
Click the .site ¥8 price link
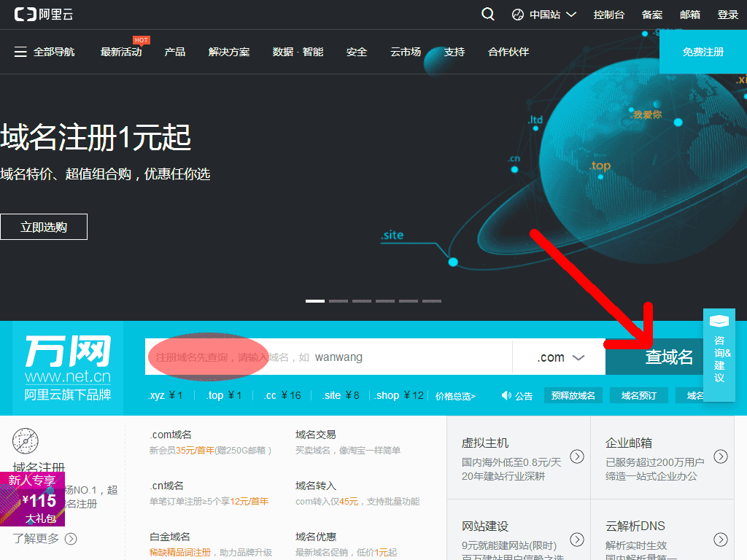341,396
